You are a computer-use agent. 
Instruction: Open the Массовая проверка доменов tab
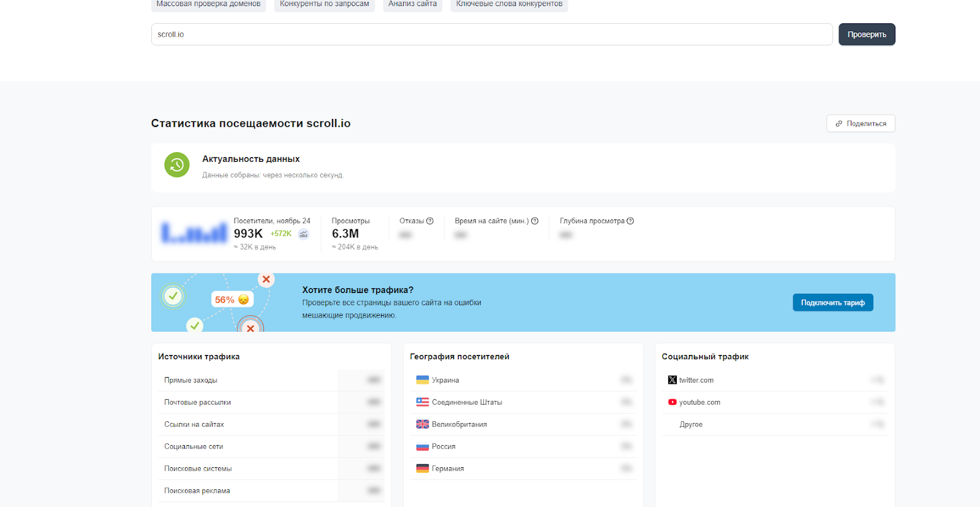click(208, 5)
